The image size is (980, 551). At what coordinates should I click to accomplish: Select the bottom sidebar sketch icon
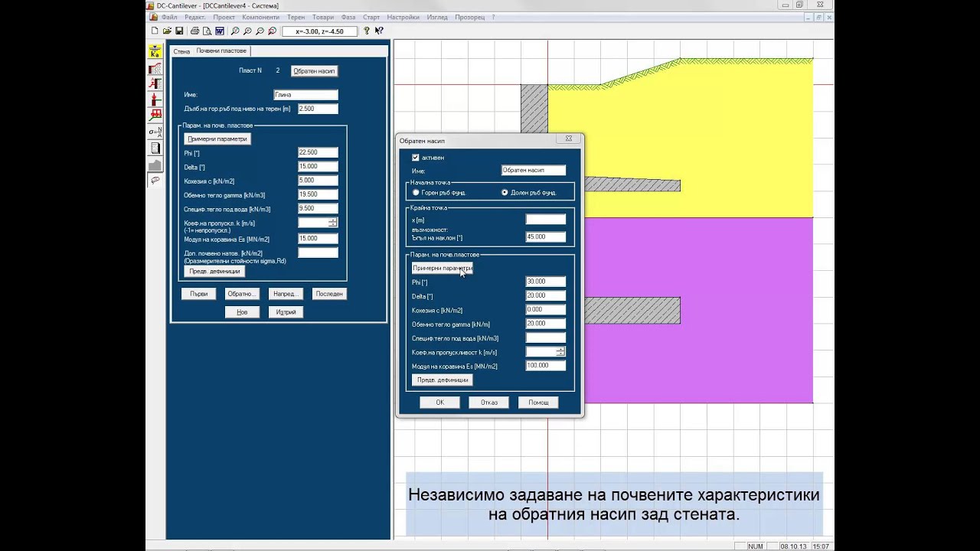[155, 181]
